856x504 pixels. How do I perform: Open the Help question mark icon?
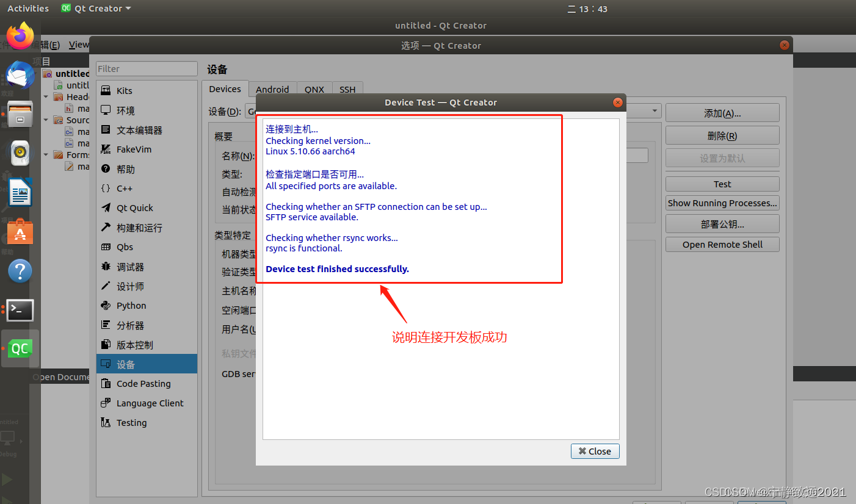click(20, 271)
